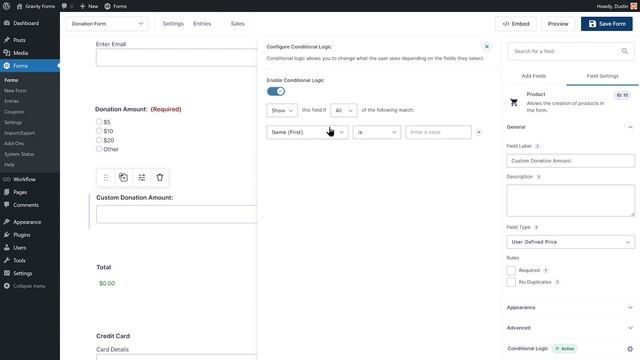Open the Settings sidebar icon
This screenshot has height=360, width=640.
coord(7,273)
